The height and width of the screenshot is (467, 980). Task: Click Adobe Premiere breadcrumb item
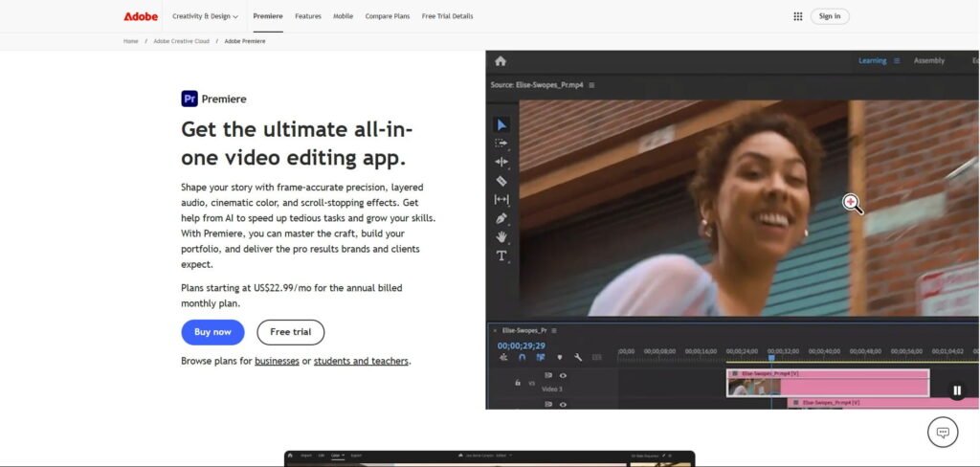[245, 41]
